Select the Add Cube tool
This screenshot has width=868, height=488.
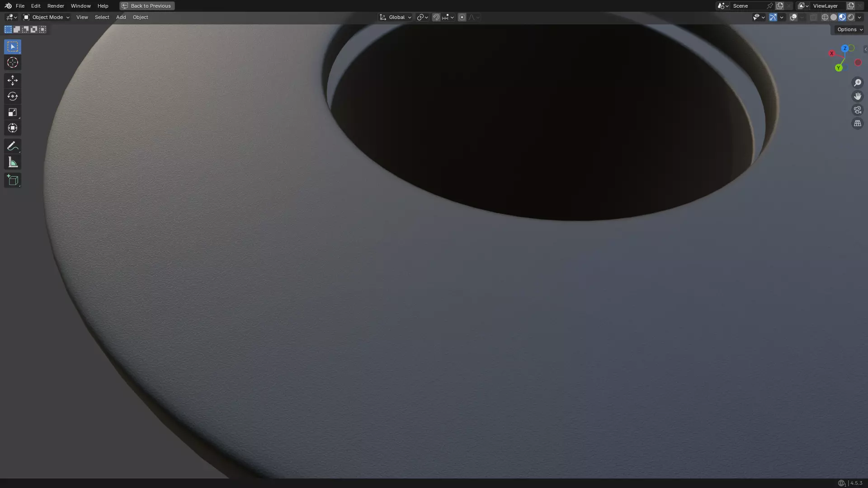pyautogui.click(x=13, y=180)
